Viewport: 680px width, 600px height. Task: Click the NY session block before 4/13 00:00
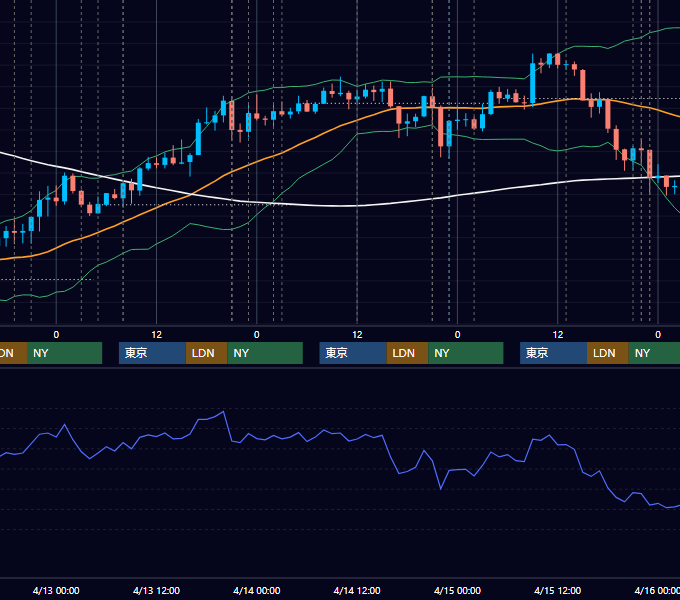(64, 353)
